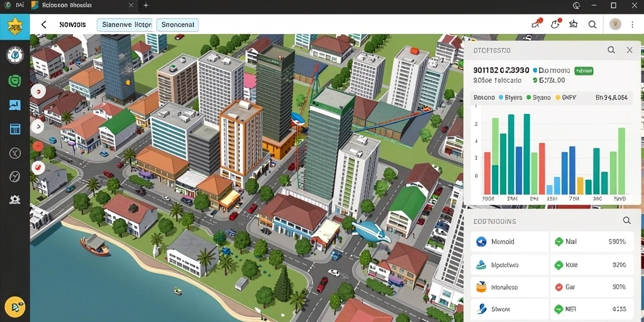Click the yellow round button at sidebar bottom
This screenshot has width=644, height=322.
point(16,306)
